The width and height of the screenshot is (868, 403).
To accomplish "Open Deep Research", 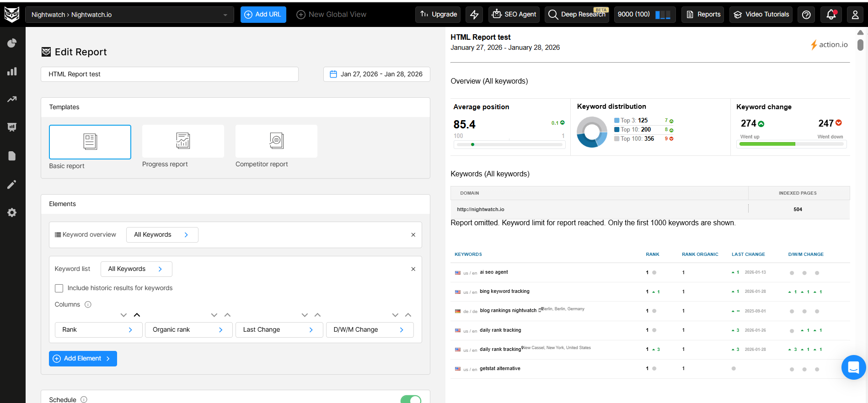I will (x=577, y=15).
